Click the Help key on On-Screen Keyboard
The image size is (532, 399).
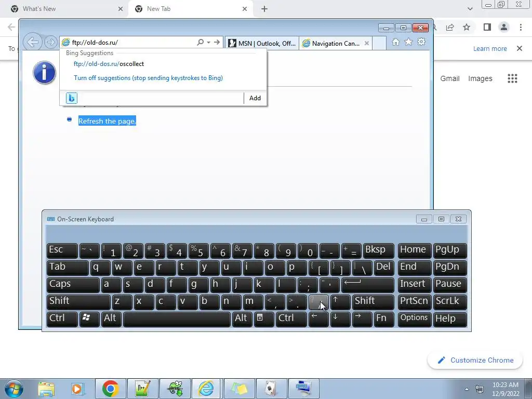[450, 320]
